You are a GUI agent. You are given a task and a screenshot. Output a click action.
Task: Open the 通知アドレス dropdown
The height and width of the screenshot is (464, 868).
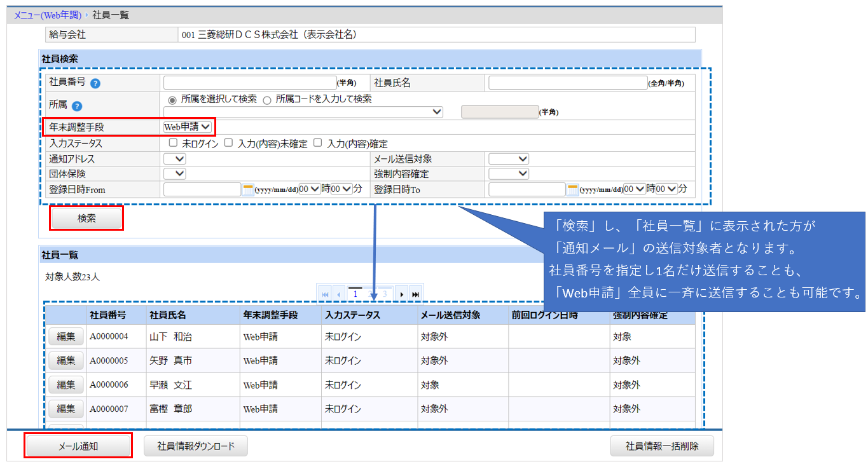(x=175, y=159)
